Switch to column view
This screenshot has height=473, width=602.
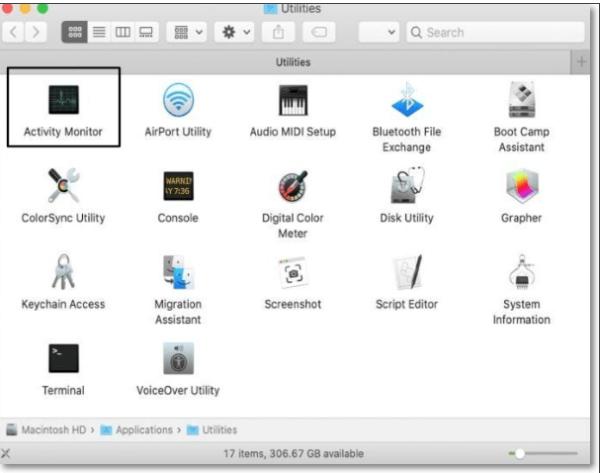(x=123, y=32)
